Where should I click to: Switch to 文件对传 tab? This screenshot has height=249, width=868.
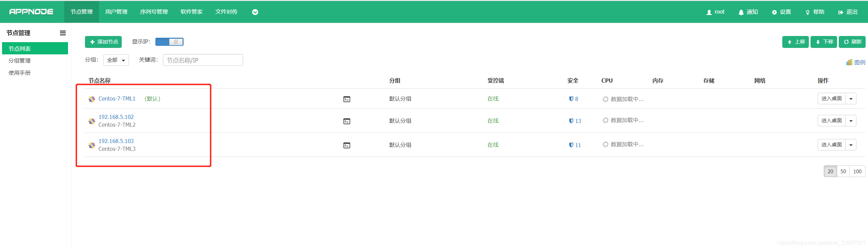(x=226, y=12)
